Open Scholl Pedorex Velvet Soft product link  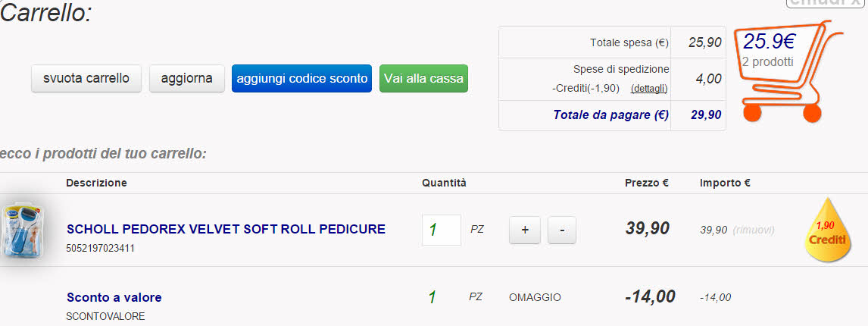click(x=226, y=228)
